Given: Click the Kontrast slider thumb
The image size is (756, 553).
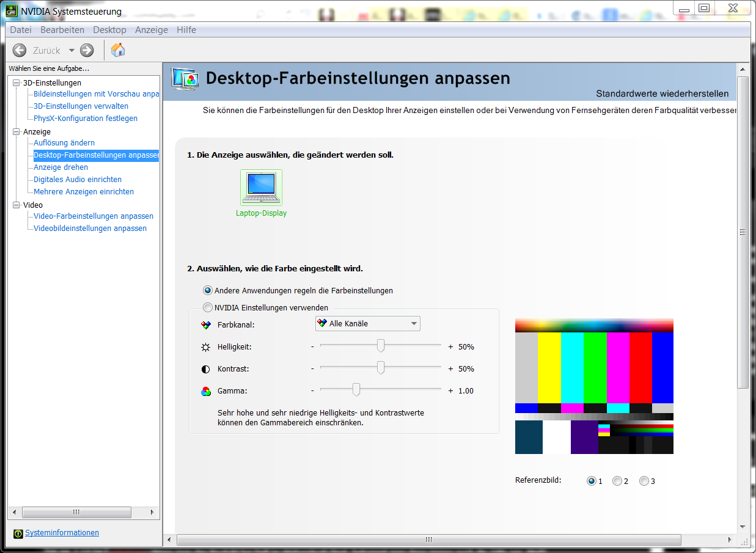Looking at the screenshot, I should coord(381,368).
